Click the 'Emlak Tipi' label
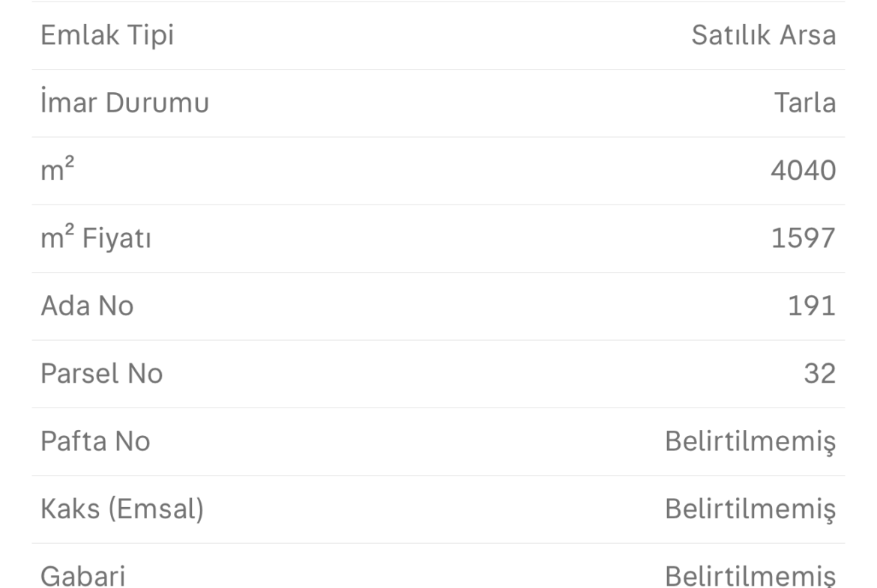The height and width of the screenshot is (588, 877). pos(107,35)
